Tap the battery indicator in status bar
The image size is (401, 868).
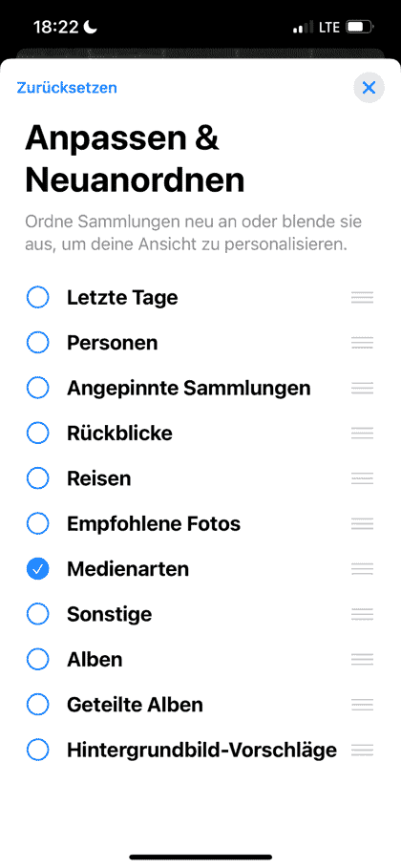tap(359, 27)
